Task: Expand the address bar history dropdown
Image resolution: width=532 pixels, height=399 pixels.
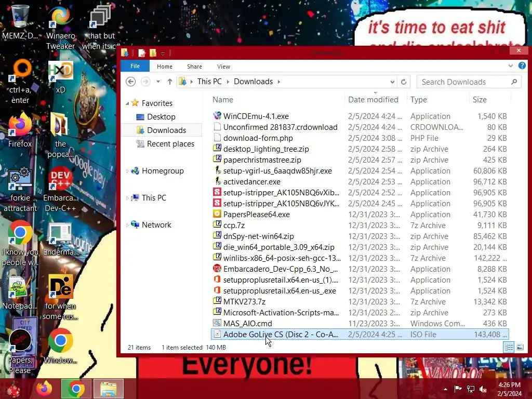Action: [x=392, y=82]
